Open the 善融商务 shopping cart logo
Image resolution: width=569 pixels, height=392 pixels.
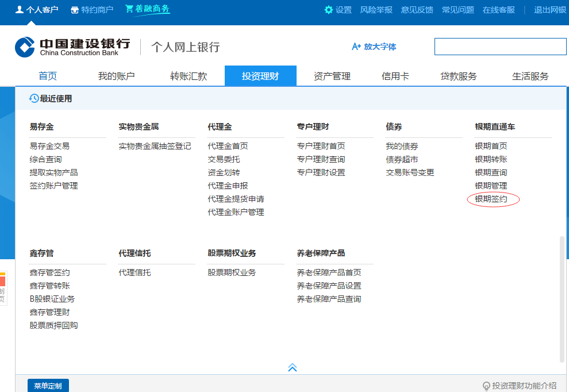(x=147, y=9)
